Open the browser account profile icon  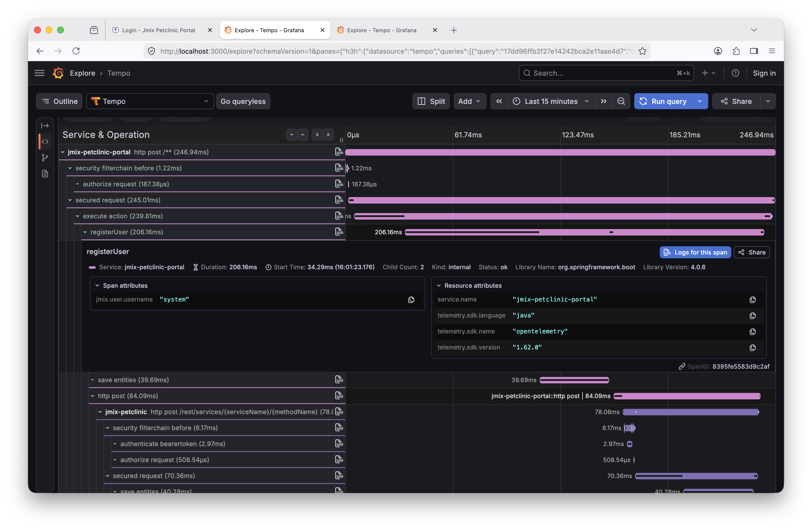tap(718, 51)
